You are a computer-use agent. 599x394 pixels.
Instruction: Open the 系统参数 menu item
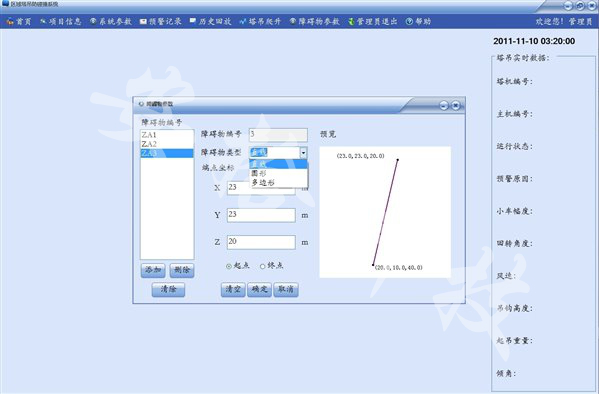[111, 22]
